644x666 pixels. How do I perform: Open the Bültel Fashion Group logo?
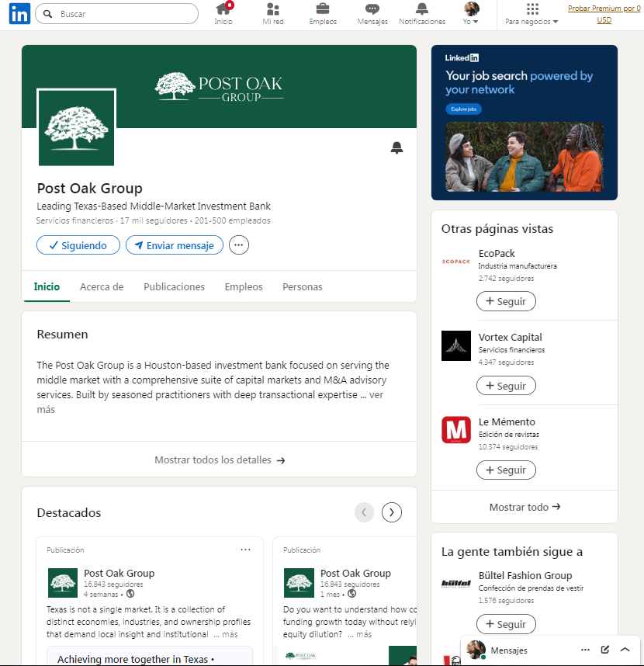click(456, 584)
